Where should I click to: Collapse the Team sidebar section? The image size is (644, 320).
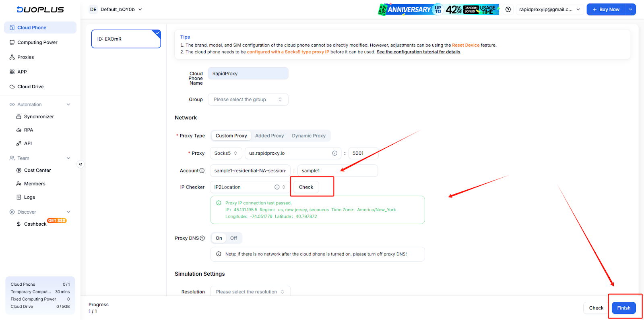pos(68,158)
